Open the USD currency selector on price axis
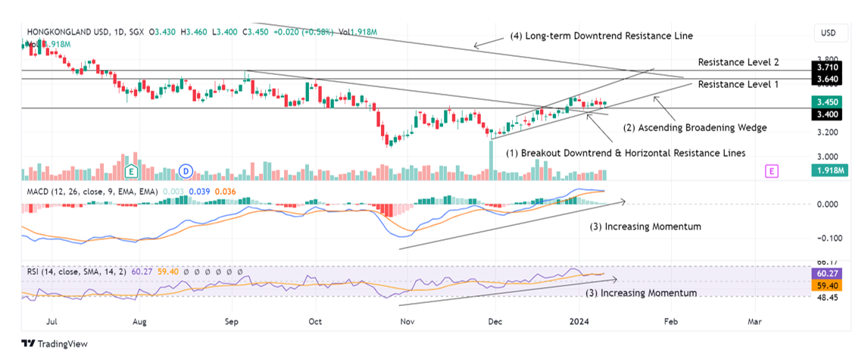Image resolution: width=868 pixels, height=356 pixels. coord(832,33)
